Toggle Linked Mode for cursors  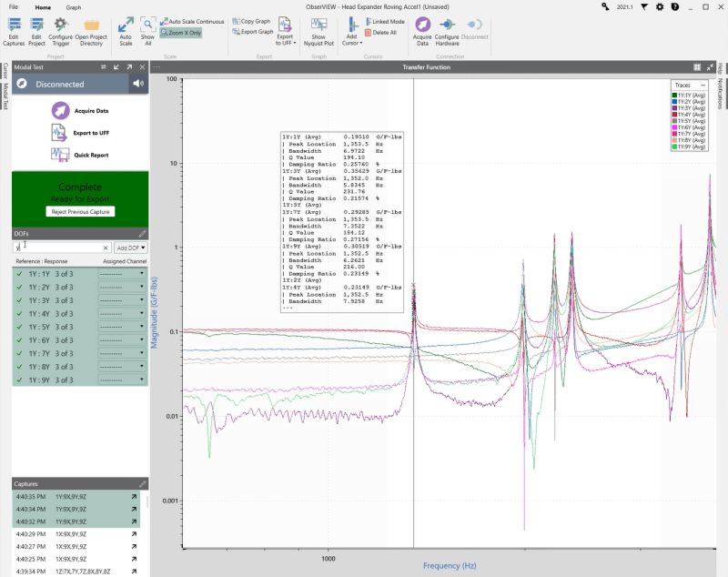(x=385, y=21)
